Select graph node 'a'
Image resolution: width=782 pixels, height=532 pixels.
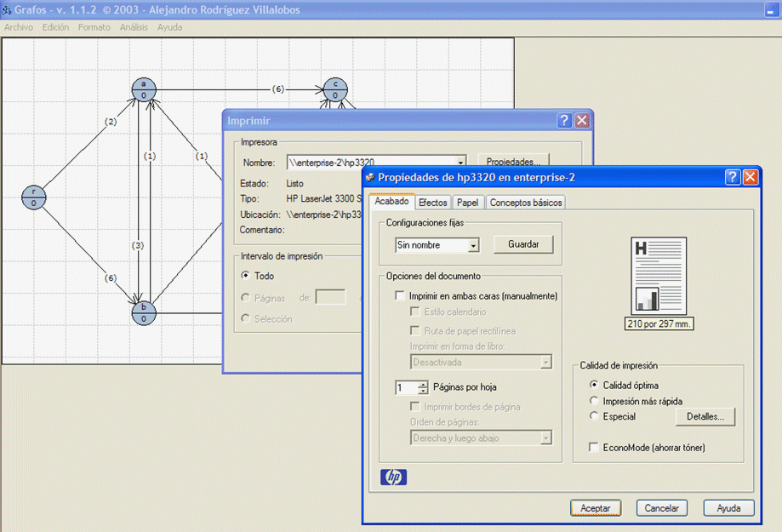[x=144, y=89]
